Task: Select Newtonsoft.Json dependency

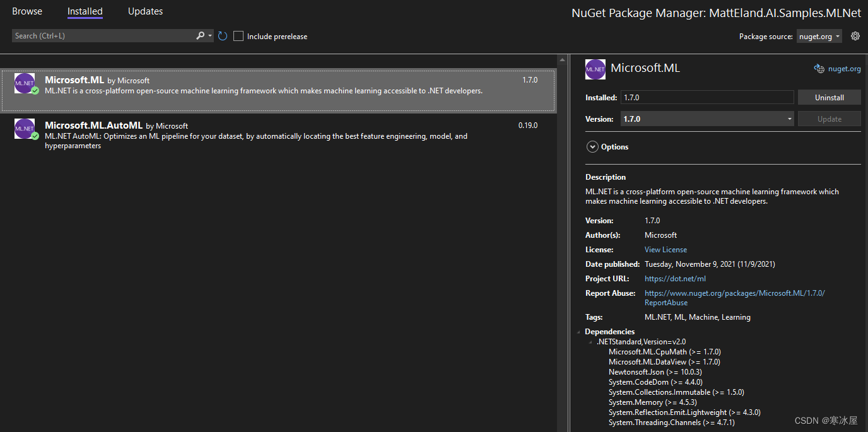Action: [655, 372]
